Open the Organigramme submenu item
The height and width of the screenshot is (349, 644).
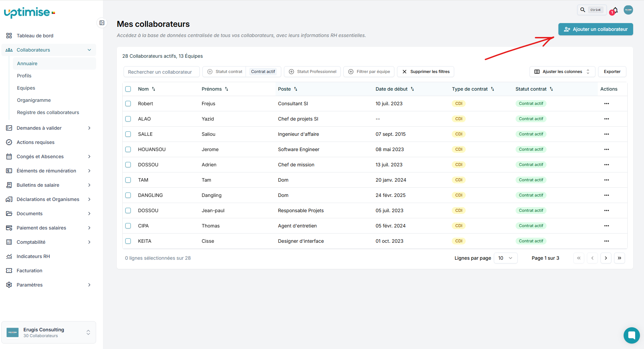[54, 100]
